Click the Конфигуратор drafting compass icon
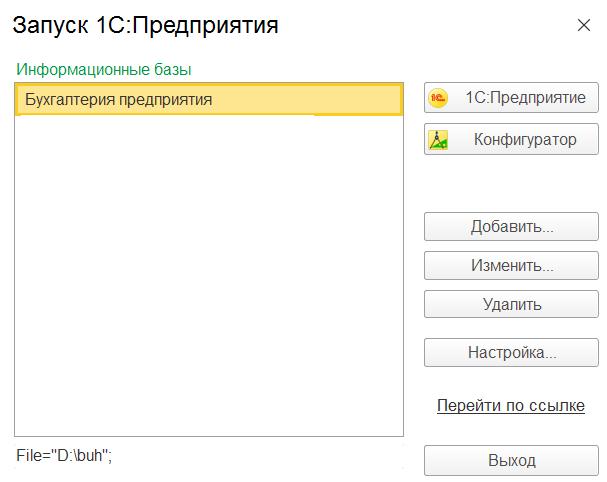607x482 pixels. pyautogui.click(x=438, y=140)
